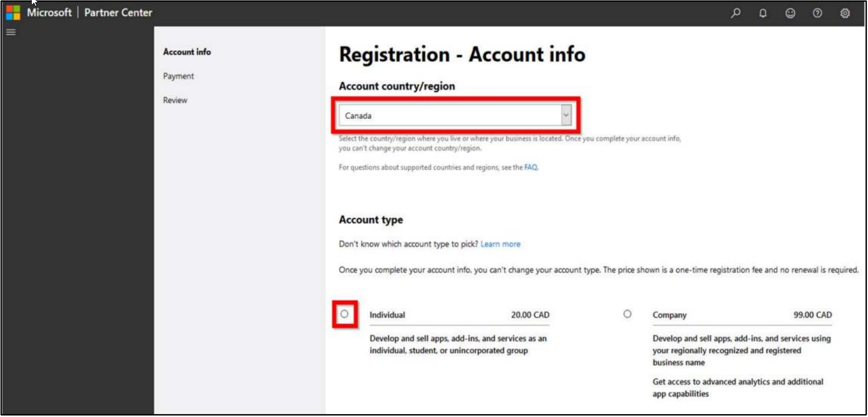Go to the Payment step
This screenshot has width=868, height=417.
[178, 76]
